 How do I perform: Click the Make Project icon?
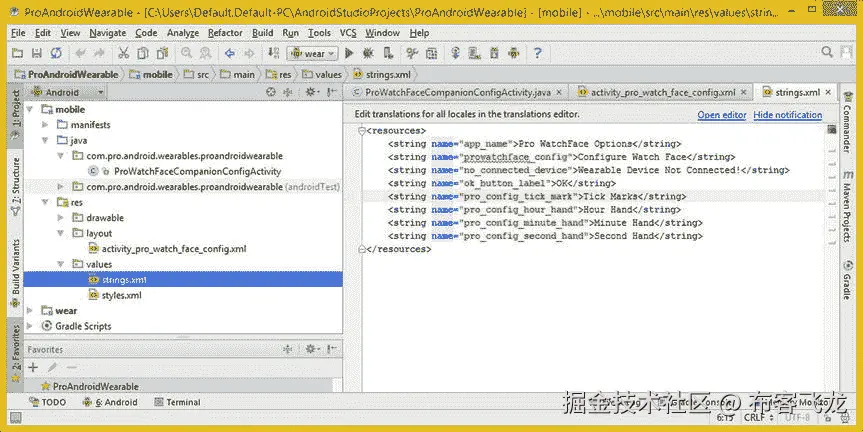[x=274, y=53]
